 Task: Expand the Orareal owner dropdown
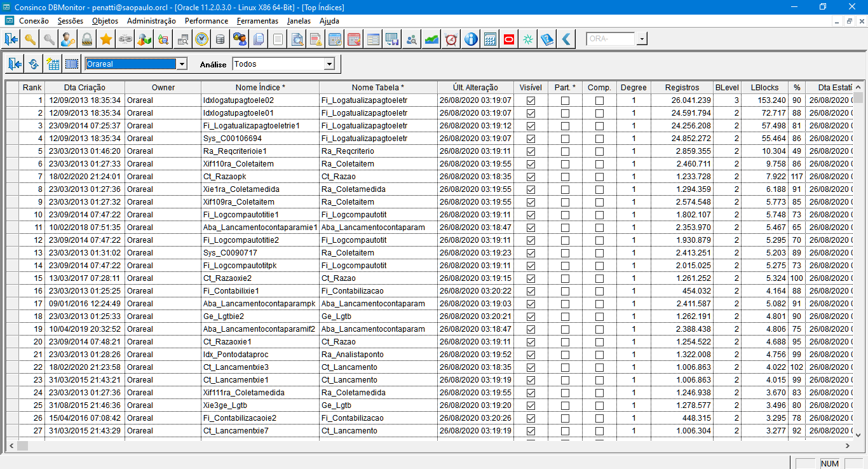[x=182, y=64]
